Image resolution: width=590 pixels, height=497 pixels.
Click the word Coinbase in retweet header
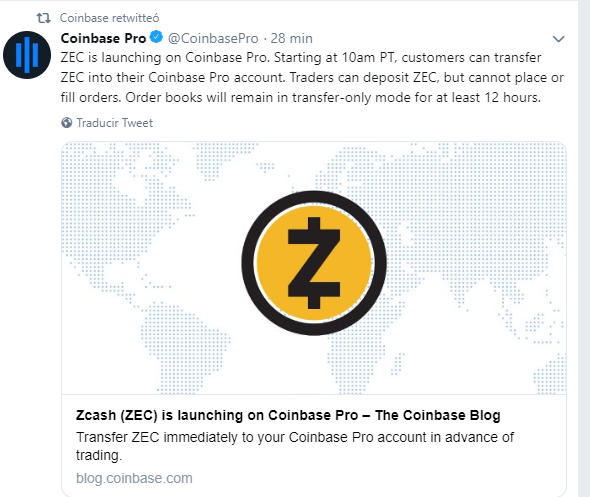click(x=84, y=18)
